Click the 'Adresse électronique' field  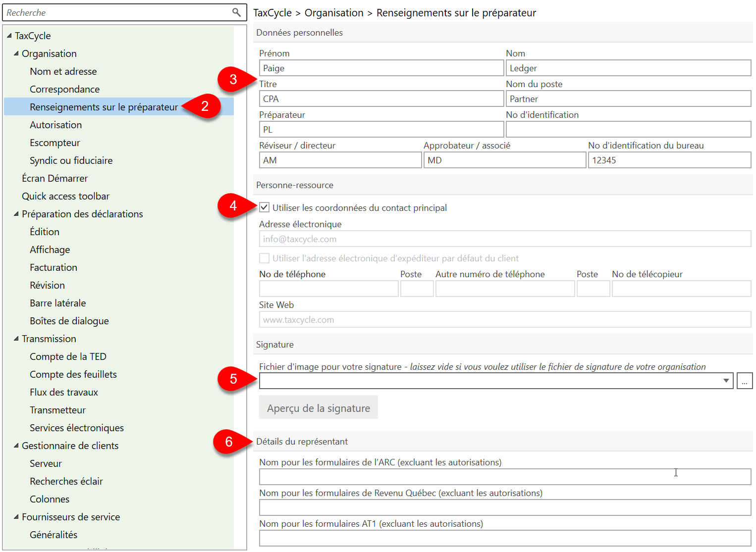[x=505, y=239]
